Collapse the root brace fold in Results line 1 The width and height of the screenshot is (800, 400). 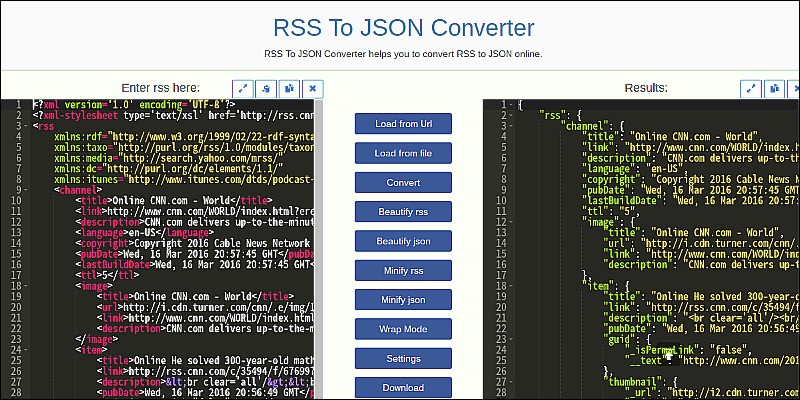click(511, 105)
